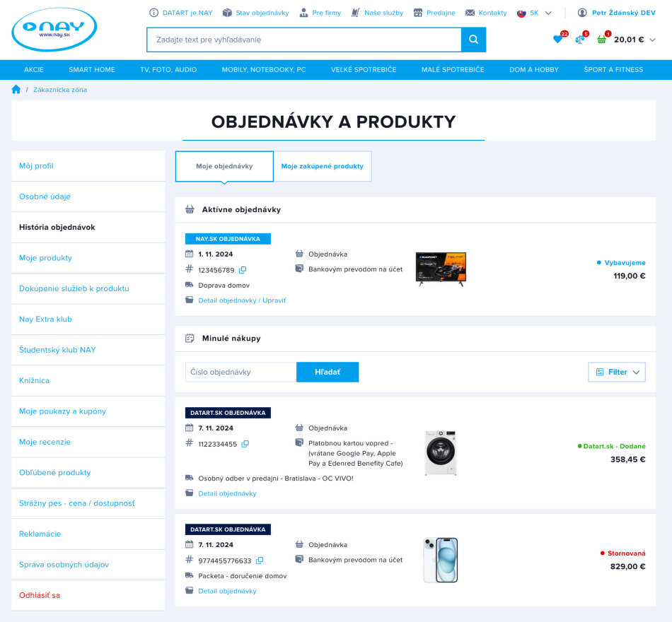Copy order number 123456789
672x622 pixels.
tap(243, 270)
